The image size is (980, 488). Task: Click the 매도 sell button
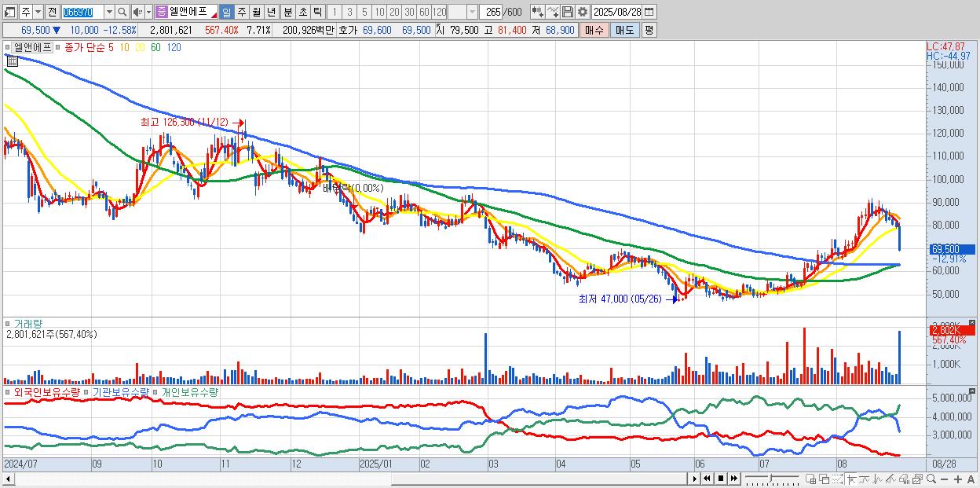[x=624, y=30]
